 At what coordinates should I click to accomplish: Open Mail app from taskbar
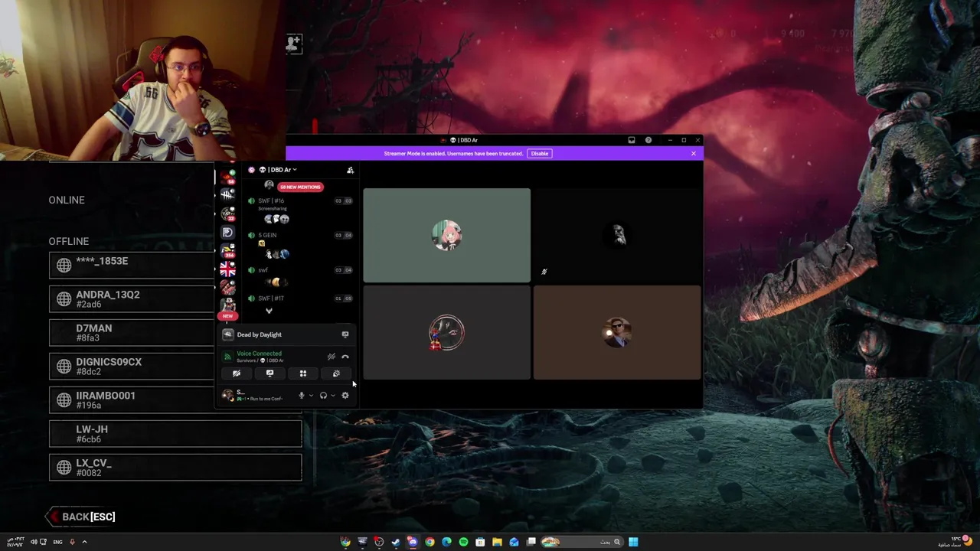click(x=514, y=542)
